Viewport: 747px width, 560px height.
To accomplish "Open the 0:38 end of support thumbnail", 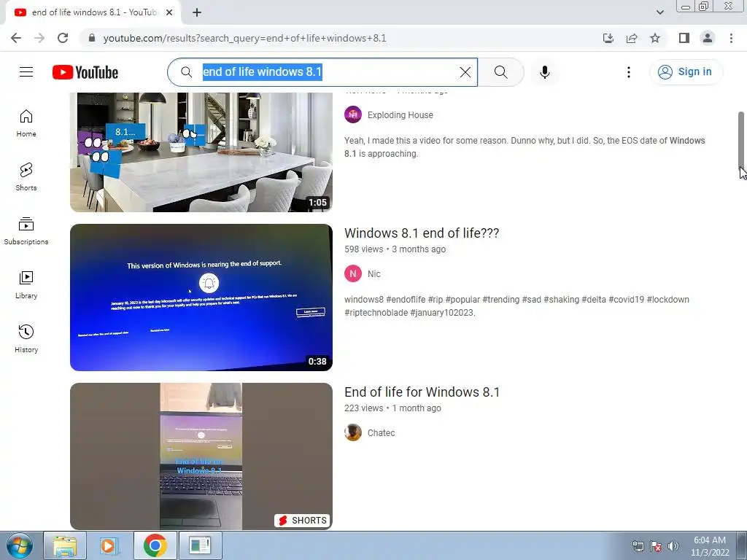I will [201, 297].
